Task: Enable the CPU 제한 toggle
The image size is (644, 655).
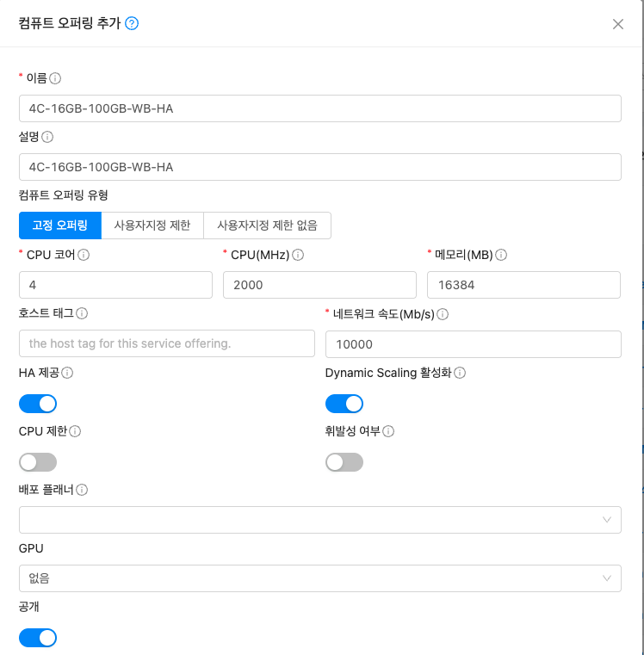Action: (x=38, y=462)
